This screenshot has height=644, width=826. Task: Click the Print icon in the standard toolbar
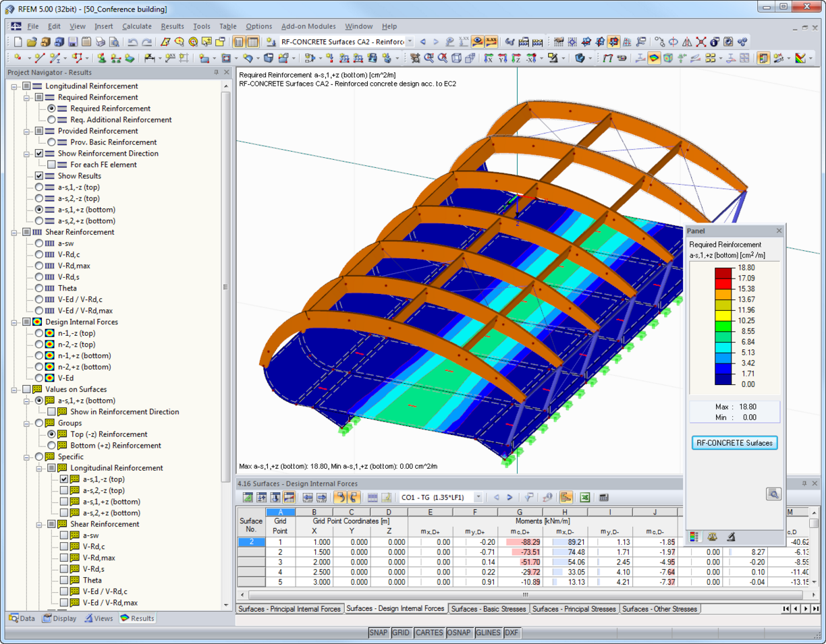coord(101,41)
